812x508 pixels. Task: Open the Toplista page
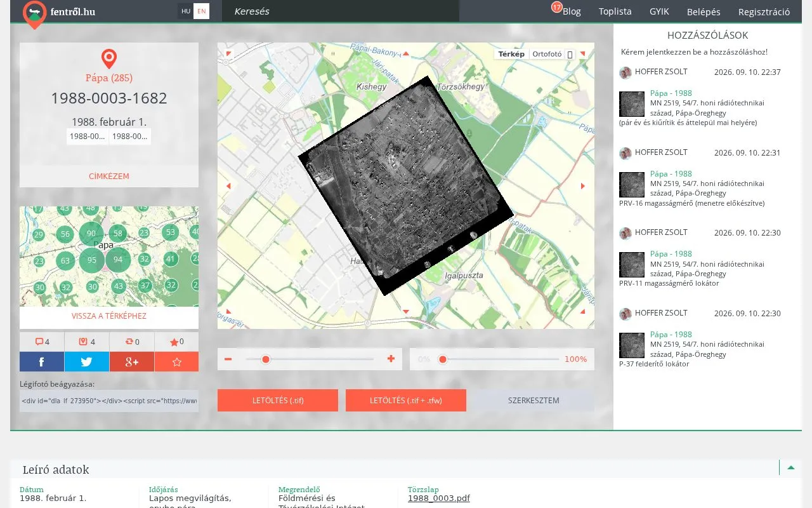(x=615, y=11)
